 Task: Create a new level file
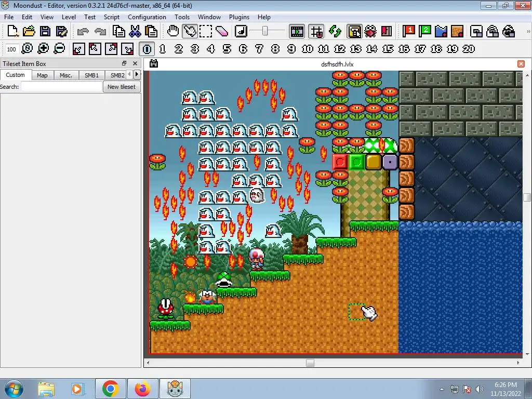click(13, 32)
